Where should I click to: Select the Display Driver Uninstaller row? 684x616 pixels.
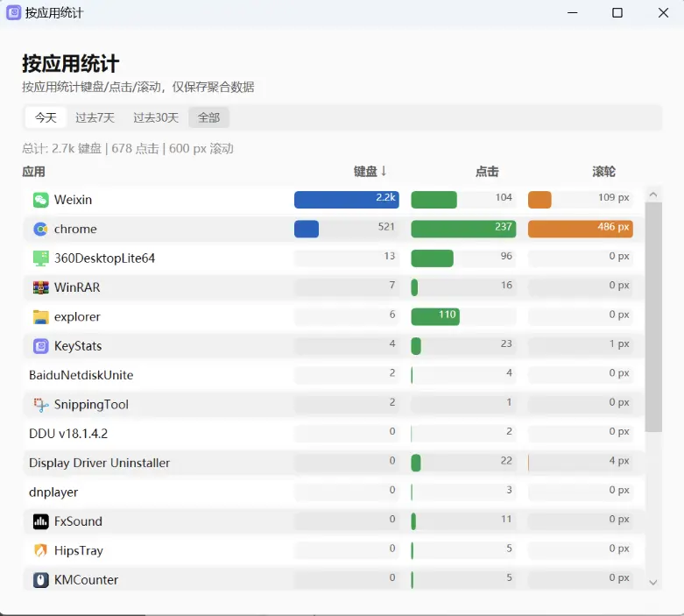coord(335,463)
